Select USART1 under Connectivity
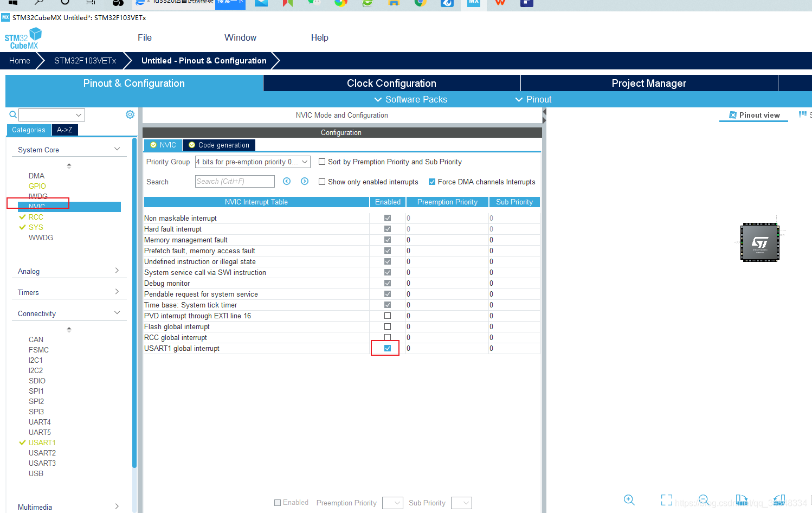 click(42, 443)
